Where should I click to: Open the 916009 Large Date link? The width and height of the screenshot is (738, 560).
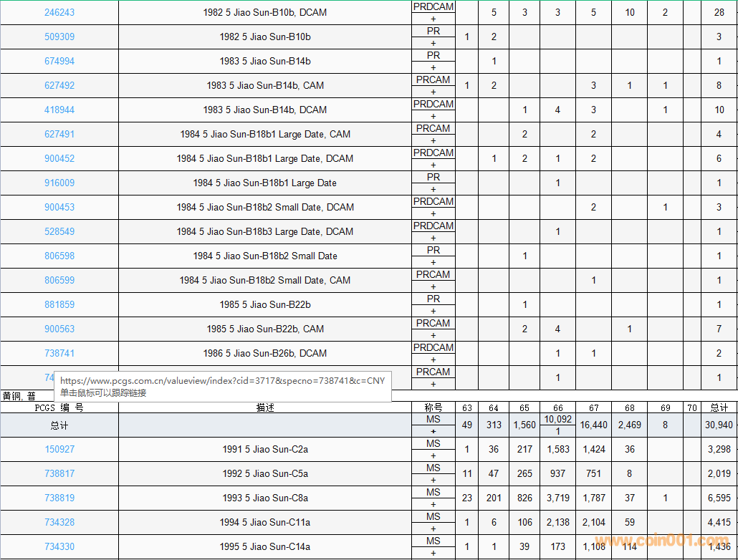tap(59, 183)
